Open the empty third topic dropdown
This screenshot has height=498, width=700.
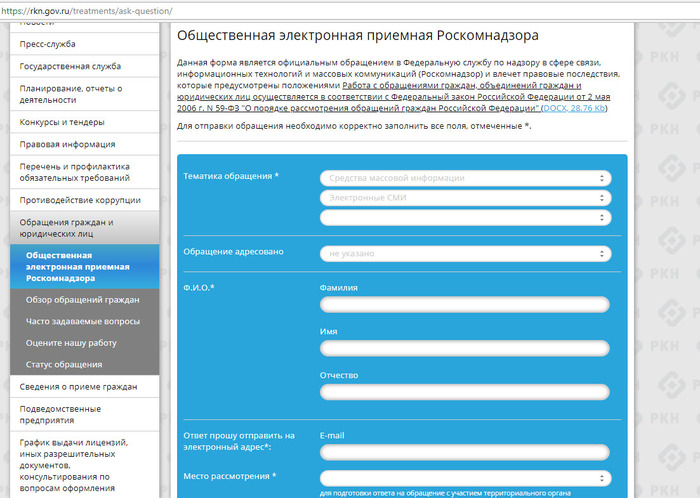465,217
